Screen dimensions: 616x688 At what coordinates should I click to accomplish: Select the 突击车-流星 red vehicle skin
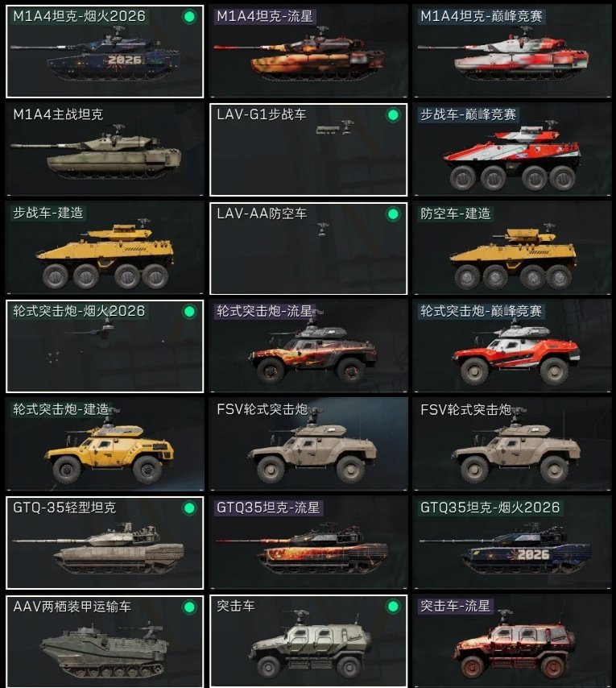512,641
